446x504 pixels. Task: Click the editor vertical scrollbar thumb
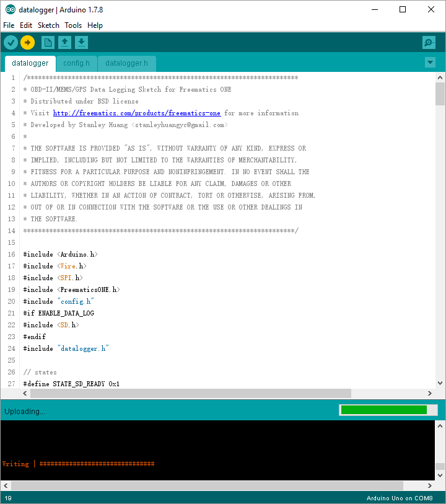[x=440, y=94]
